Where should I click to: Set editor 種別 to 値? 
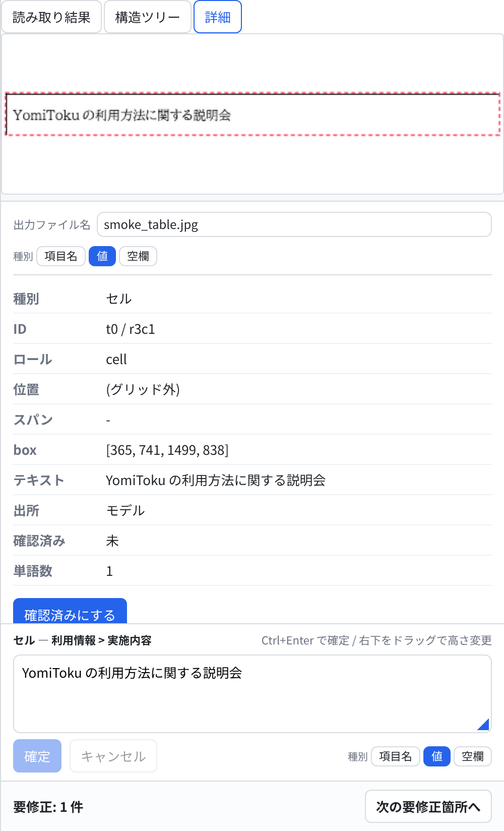437,756
